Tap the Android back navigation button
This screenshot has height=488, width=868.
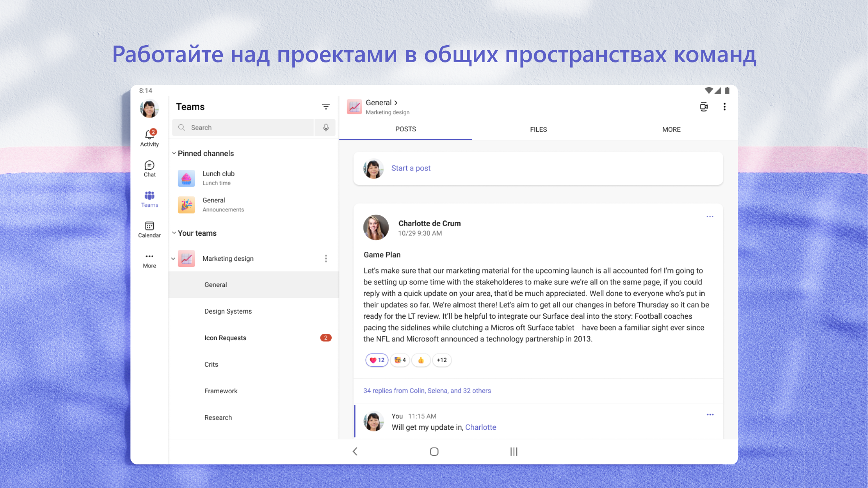pos(355,451)
